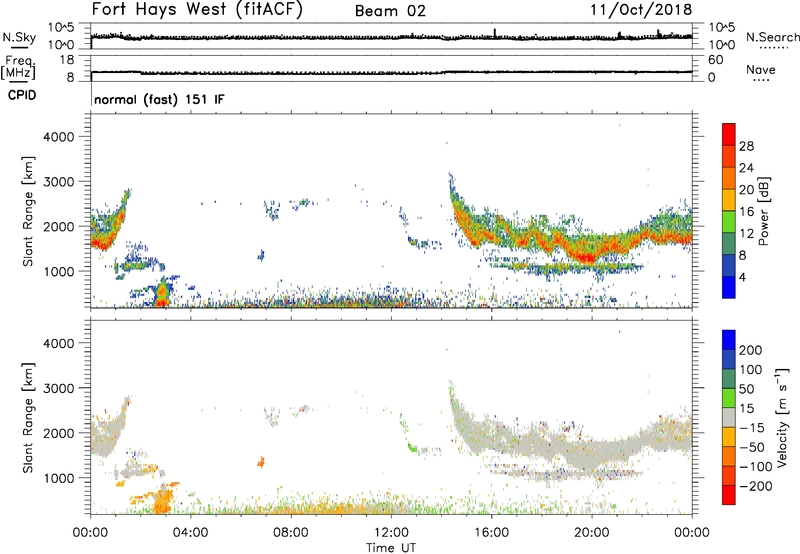The width and height of the screenshot is (800, 554).
Task: Click the "3000" tick in the velocity panel
Action: 59,388
